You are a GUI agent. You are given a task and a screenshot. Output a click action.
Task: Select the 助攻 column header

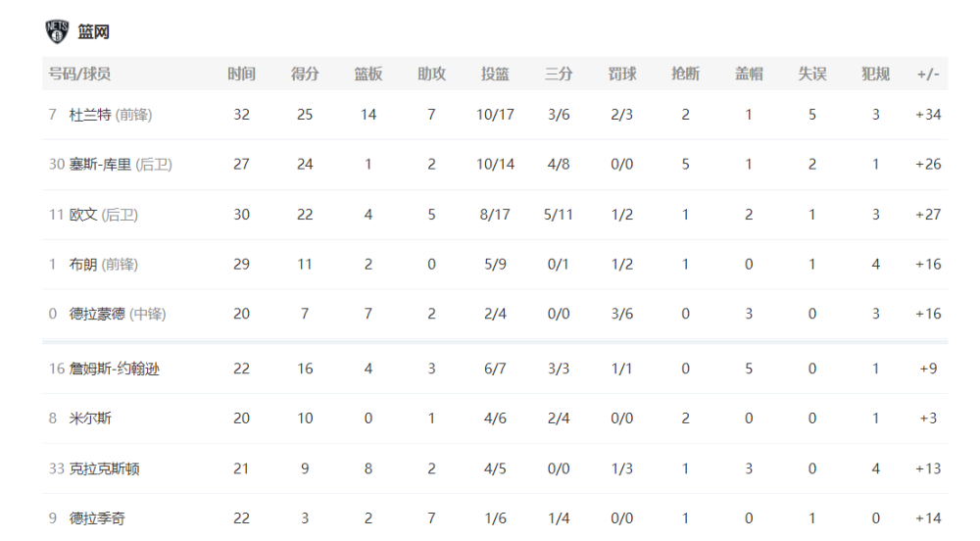431,74
